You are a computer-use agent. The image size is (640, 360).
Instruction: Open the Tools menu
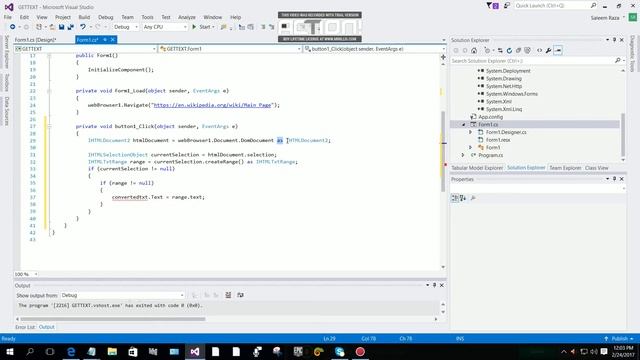(147, 17)
